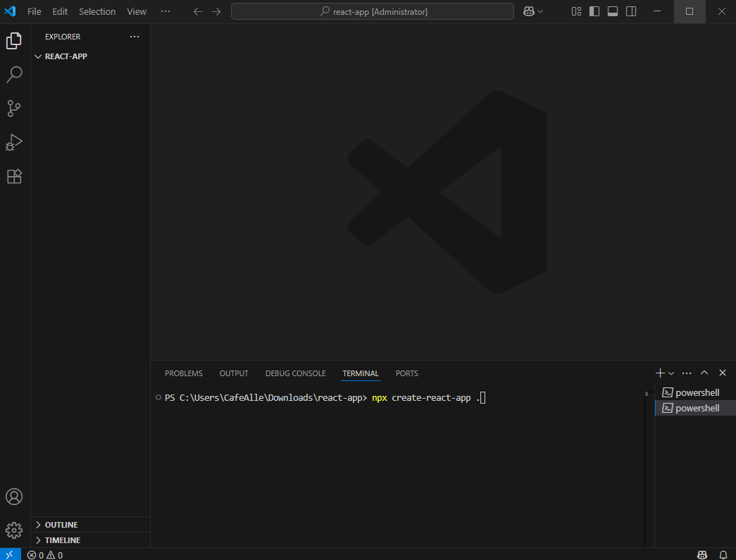The height and width of the screenshot is (560, 736).
Task: Maximize the panel with the up chevron
Action: click(x=704, y=373)
